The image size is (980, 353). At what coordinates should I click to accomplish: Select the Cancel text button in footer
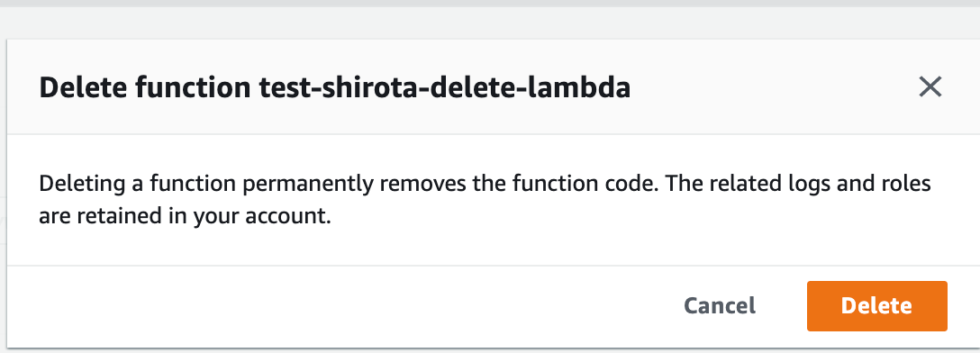[720, 305]
